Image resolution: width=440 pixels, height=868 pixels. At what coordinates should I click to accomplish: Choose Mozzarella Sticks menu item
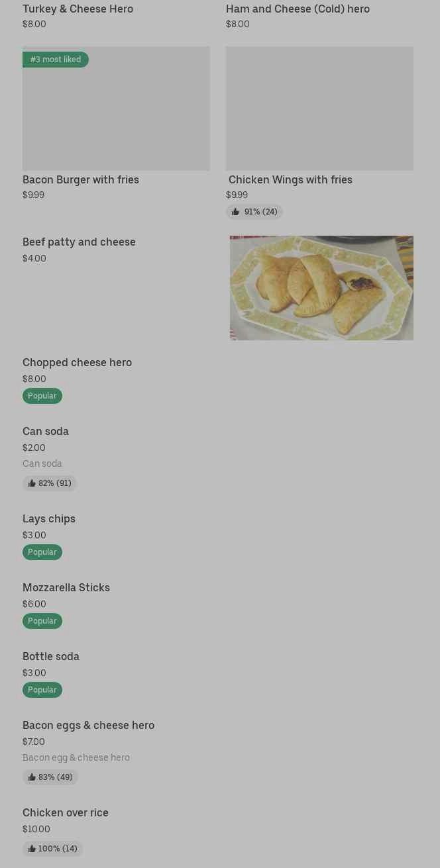tap(66, 587)
